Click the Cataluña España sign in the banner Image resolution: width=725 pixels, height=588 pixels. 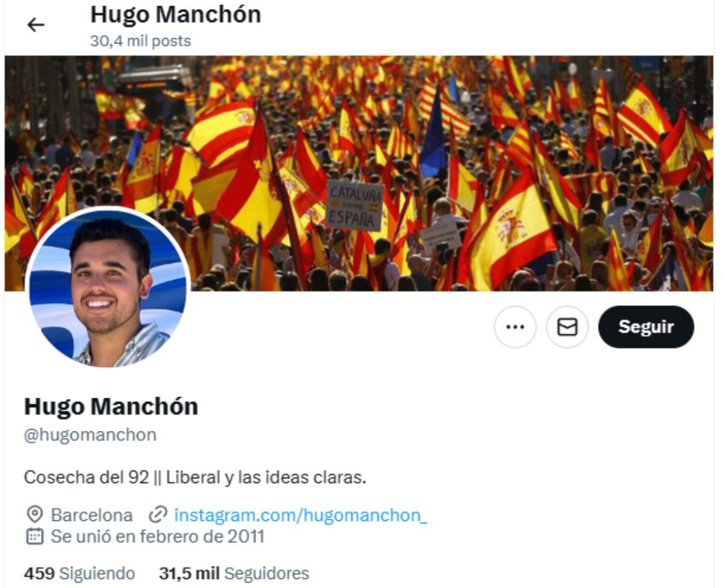pos(355,205)
